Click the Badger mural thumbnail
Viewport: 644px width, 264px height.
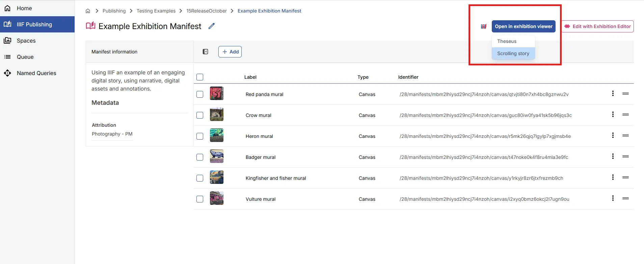[217, 156]
